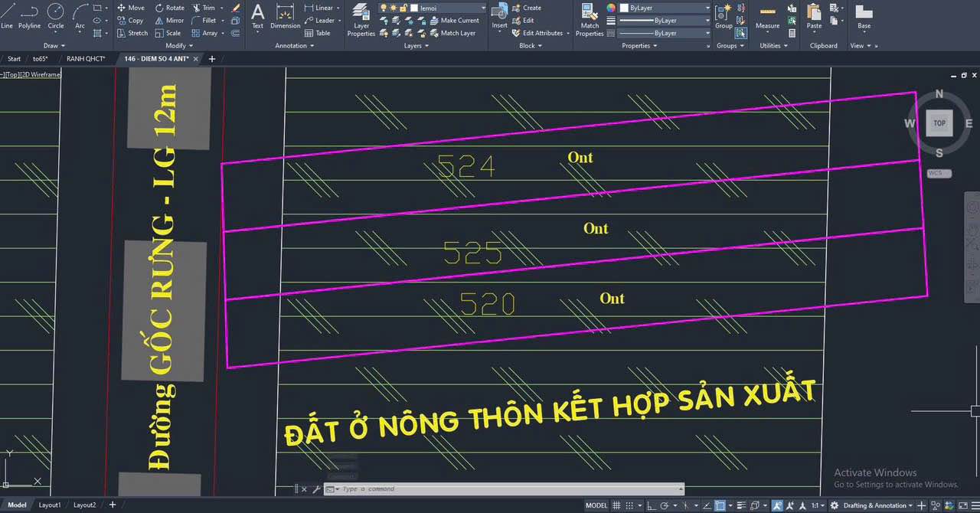This screenshot has height=513, width=980.
Task: Switch to the Layout1 tab
Action: pos(49,505)
